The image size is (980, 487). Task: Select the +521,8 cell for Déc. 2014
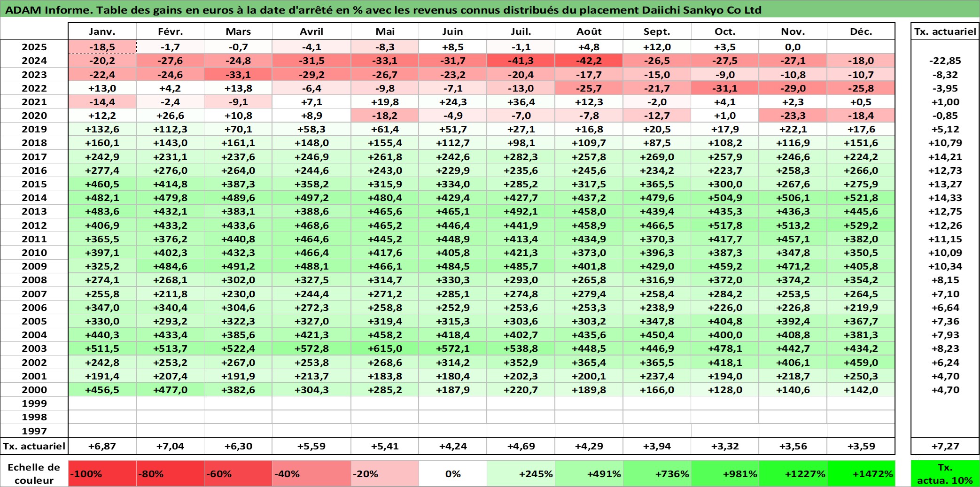pyautogui.click(x=861, y=198)
